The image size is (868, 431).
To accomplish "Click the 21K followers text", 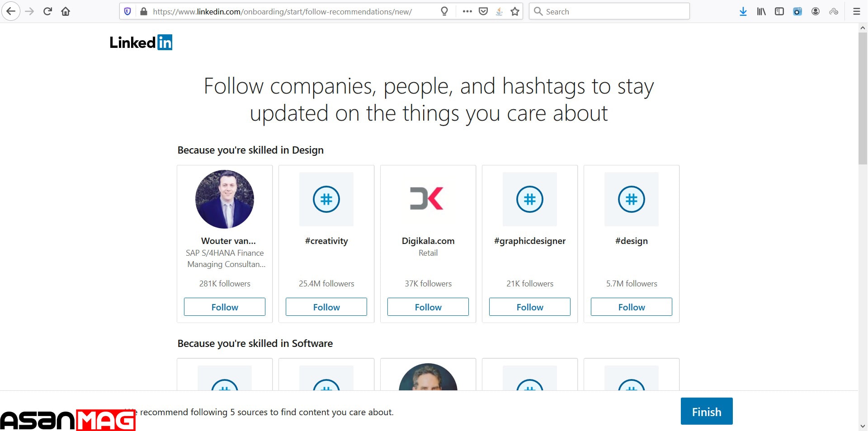I will pos(530,284).
